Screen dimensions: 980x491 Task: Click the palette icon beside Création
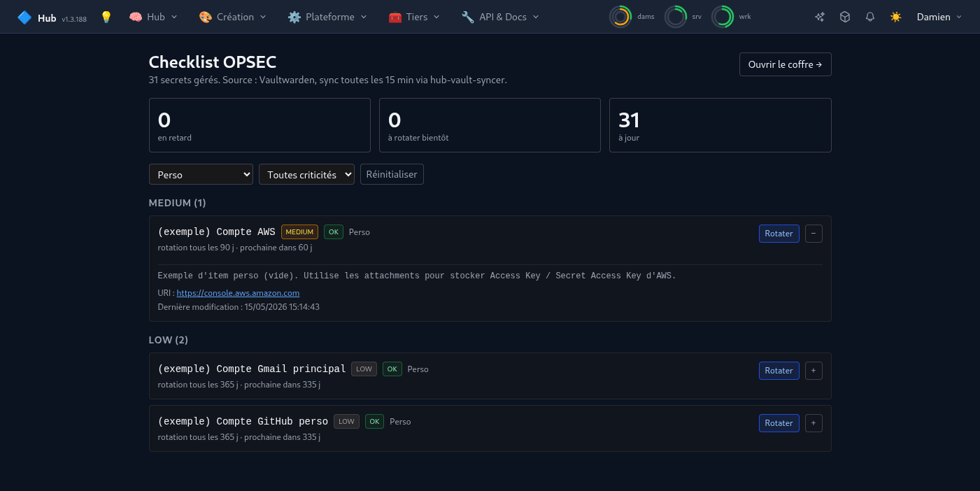pyautogui.click(x=205, y=17)
